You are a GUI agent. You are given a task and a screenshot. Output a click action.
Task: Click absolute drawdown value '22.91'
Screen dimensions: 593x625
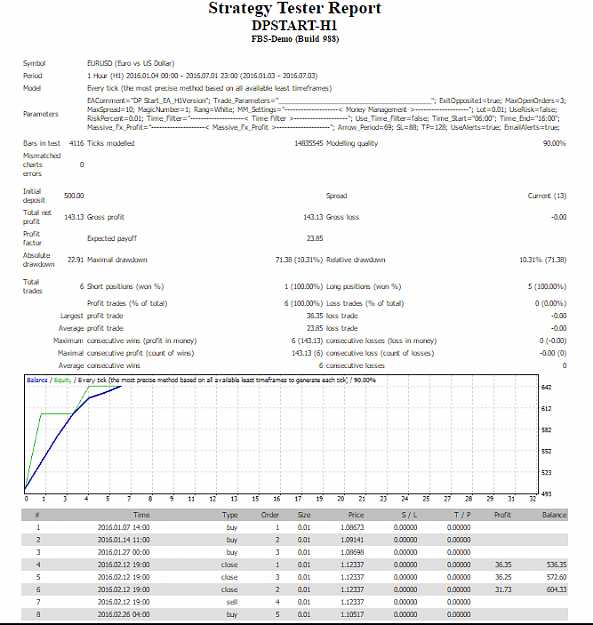coord(76,260)
